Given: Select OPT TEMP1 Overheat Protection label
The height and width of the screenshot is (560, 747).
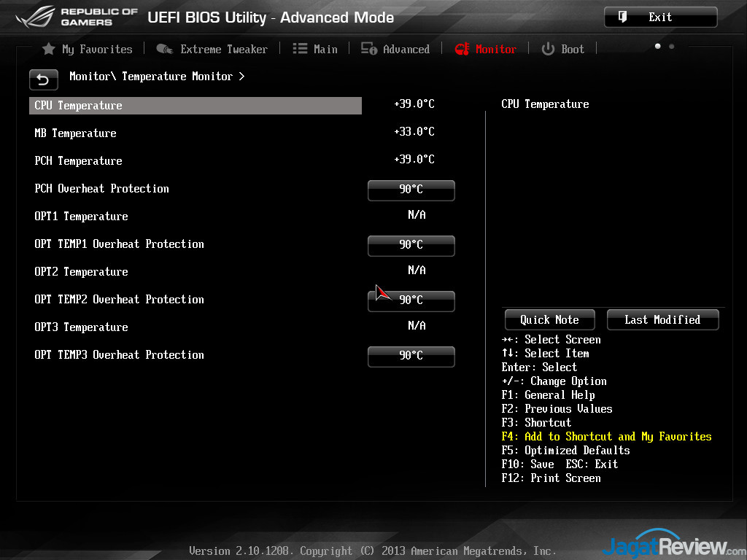Looking at the screenshot, I should 119,244.
